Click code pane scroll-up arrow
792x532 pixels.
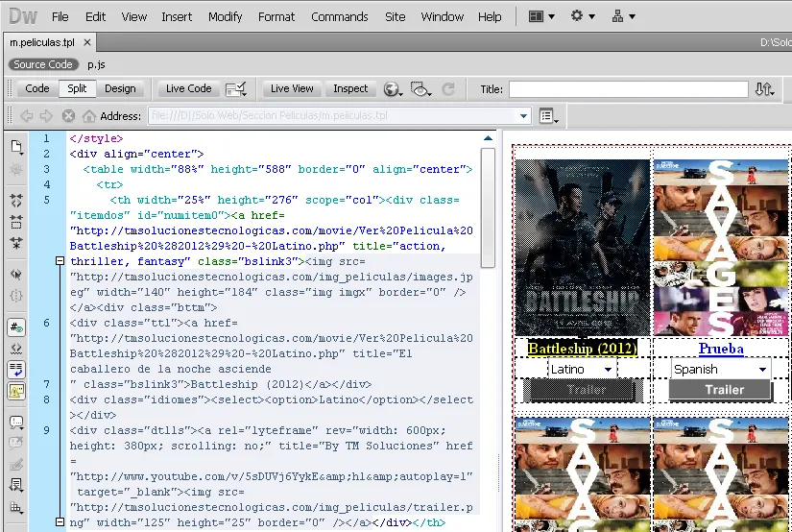(488, 138)
